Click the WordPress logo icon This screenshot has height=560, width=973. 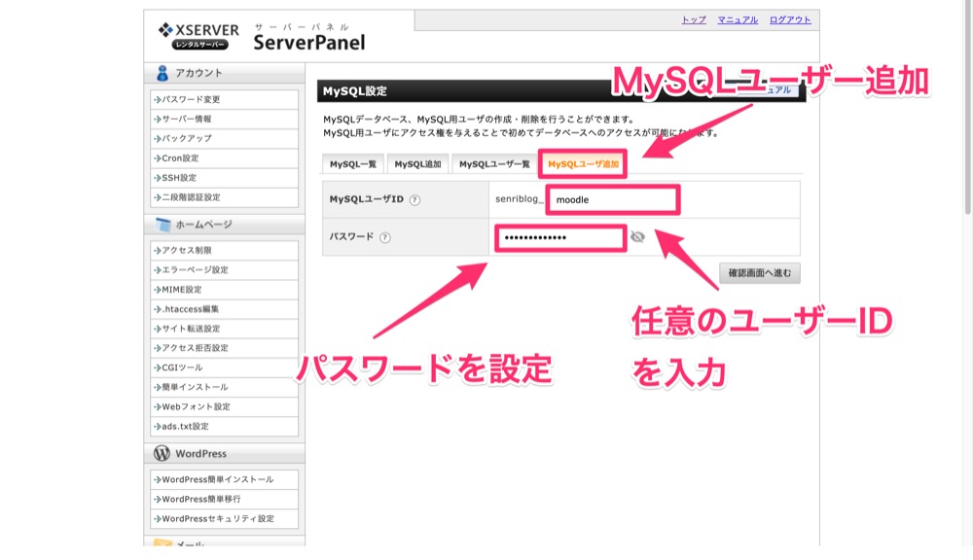(162, 453)
